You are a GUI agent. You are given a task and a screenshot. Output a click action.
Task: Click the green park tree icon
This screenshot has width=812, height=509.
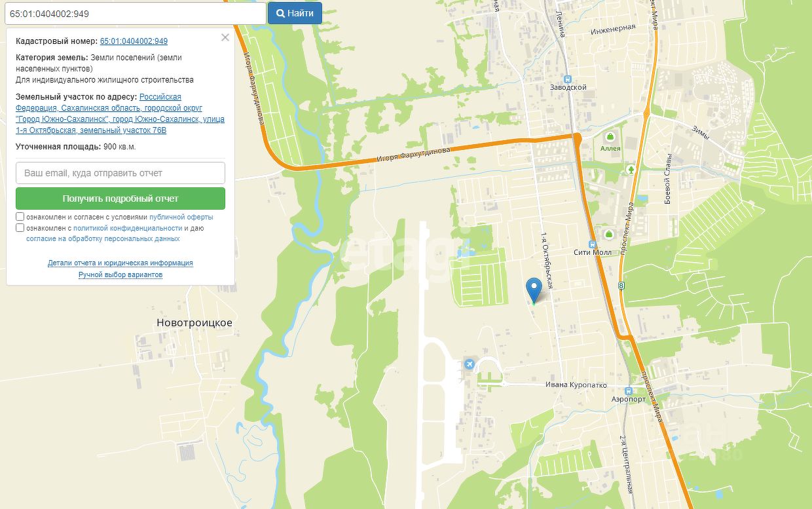[x=631, y=170]
